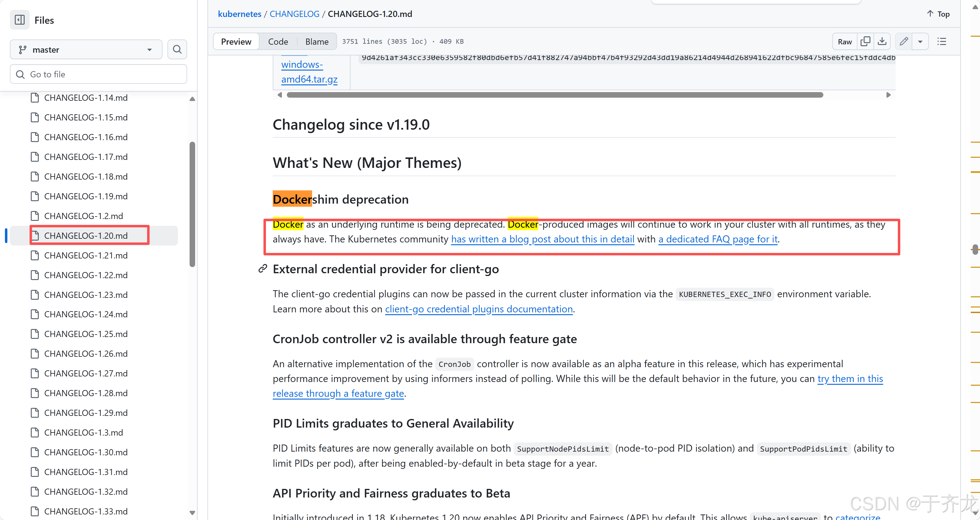Jump to Top of the file
The height and width of the screenshot is (520, 980).
pos(938,14)
